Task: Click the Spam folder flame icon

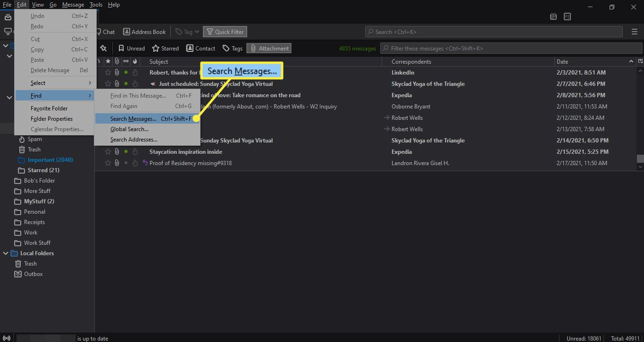Action: (22, 139)
